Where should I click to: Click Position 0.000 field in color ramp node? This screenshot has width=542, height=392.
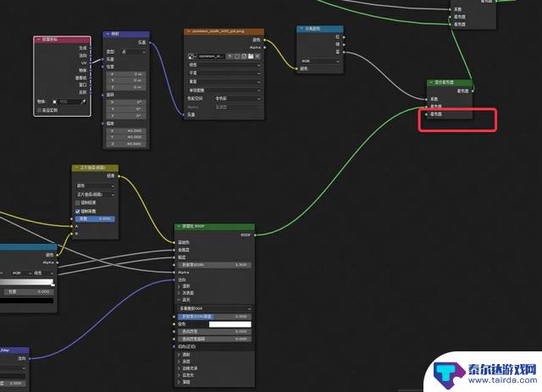coord(28,292)
